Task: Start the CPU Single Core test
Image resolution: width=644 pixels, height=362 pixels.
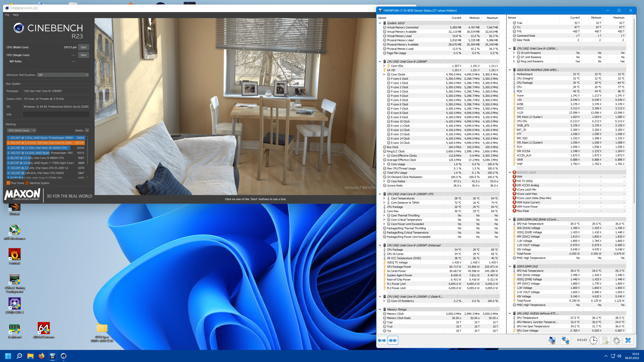Action: tap(84, 55)
